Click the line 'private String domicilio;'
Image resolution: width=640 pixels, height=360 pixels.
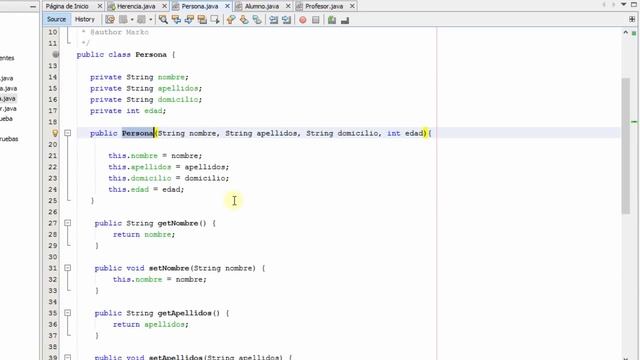(x=146, y=100)
